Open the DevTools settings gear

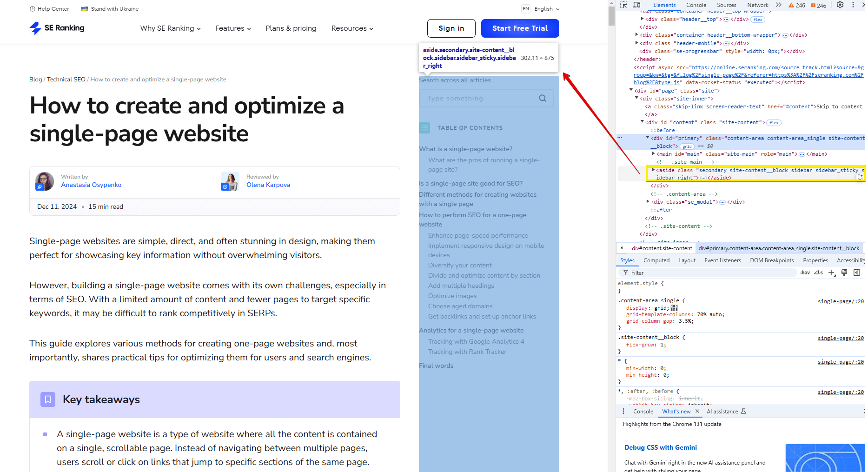(x=840, y=5)
